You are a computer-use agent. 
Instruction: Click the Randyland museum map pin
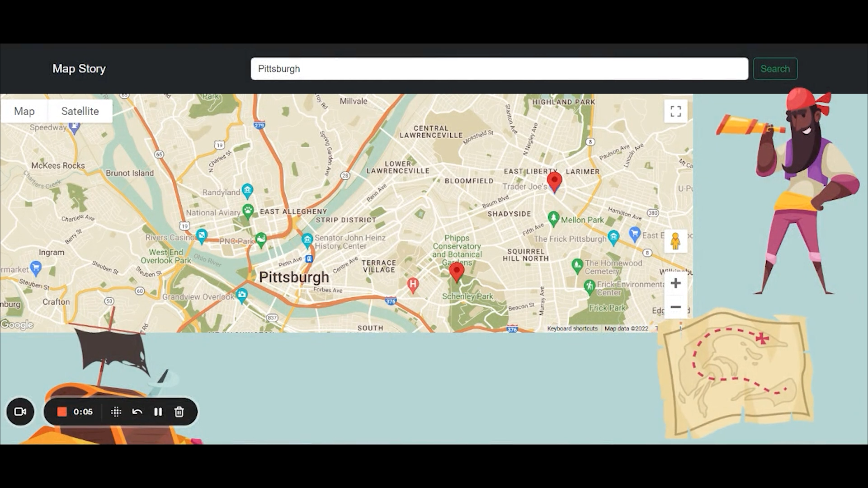coord(247,190)
